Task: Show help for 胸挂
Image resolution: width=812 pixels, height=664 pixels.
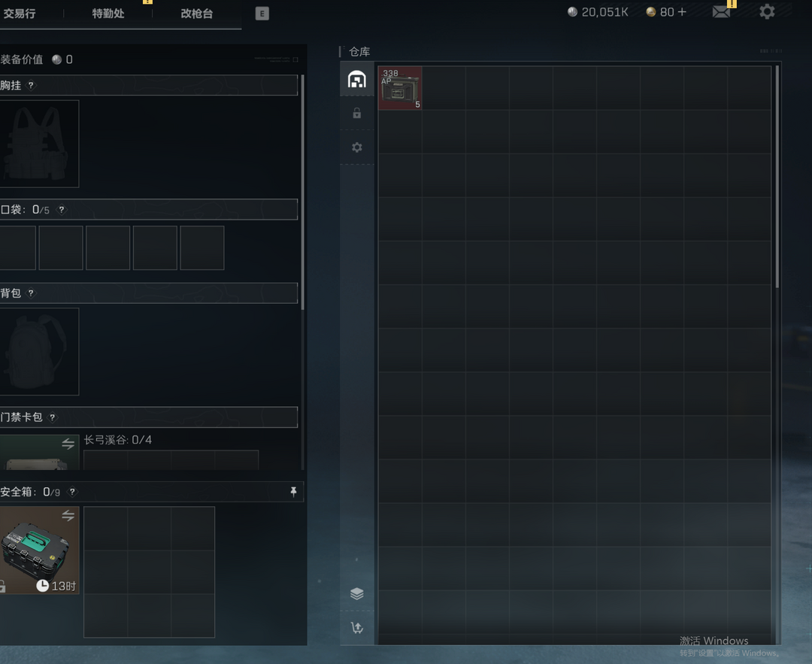Action: click(31, 85)
